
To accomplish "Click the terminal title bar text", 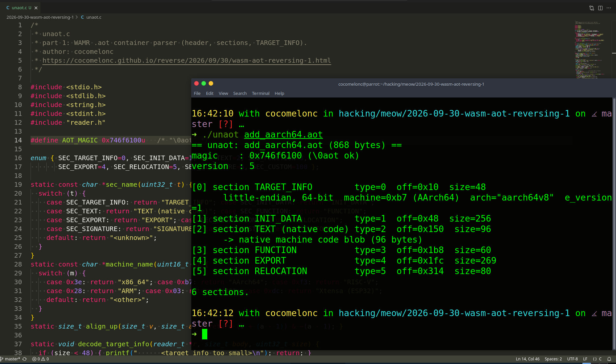I will click(x=411, y=84).
